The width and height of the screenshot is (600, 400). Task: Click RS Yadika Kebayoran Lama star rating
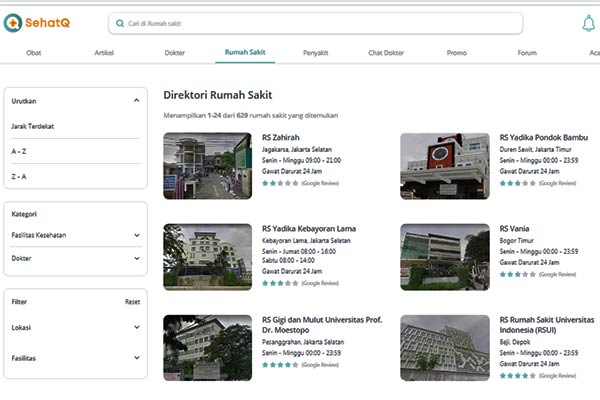[x=280, y=283]
